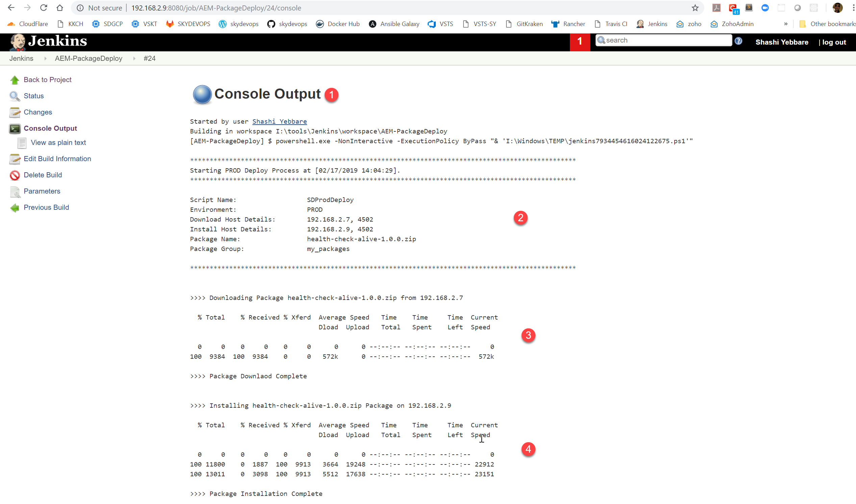Screen dimensions: 856x504
Task: Reload the page with the browser refresh button
Action: (x=44, y=8)
